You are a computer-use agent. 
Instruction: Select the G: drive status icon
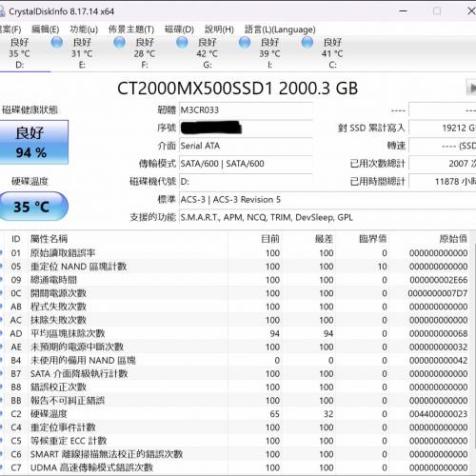click(182, 42)
